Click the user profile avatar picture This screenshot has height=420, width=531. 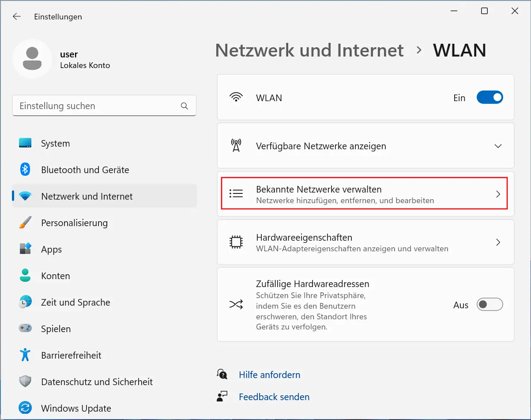pyautogui.click(x=32, y=59)
